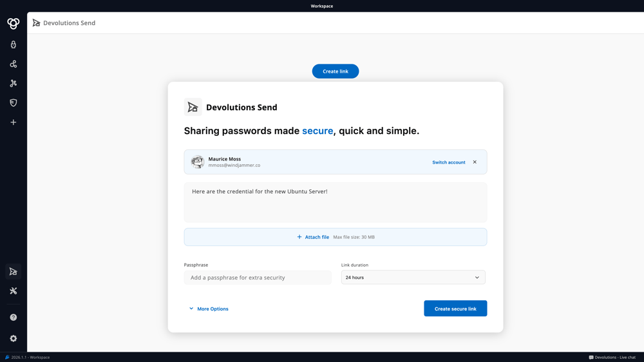Viewport: 644px width, 362px height.
Task: Open the settings gear icon
Action: [x=13, y=338]
